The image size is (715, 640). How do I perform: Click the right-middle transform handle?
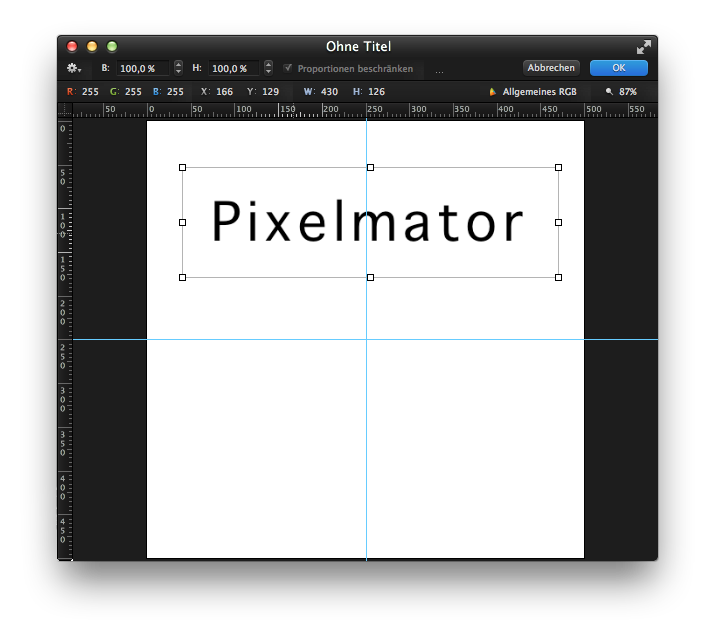(x=558, y=222)
